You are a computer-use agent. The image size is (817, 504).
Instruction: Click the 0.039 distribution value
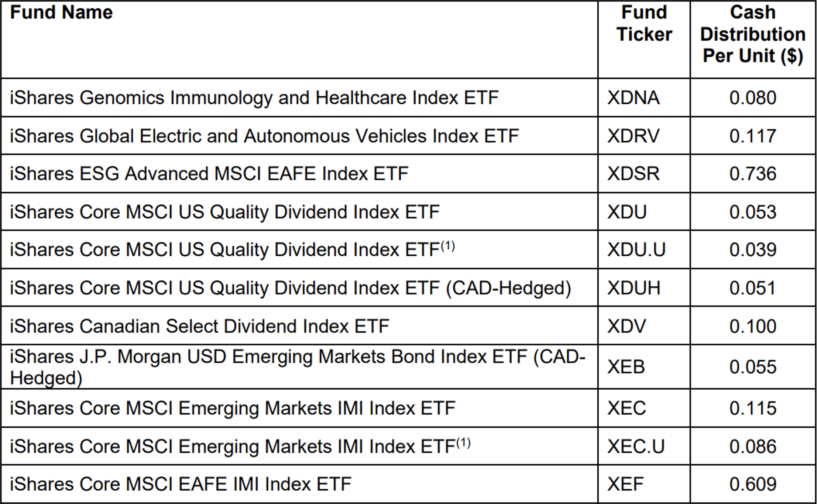752,250
